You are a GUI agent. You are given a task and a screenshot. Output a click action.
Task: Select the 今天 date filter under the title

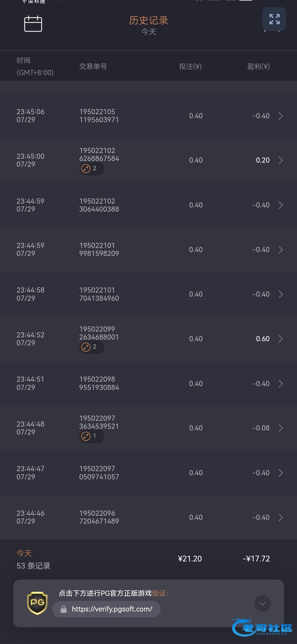pyautogui.click(x=148, y=32)
